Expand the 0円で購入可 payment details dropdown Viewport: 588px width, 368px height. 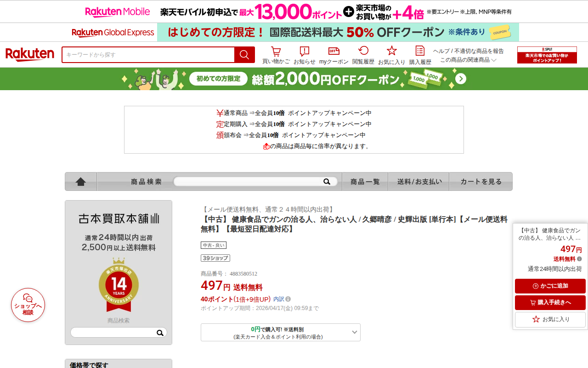[281, 333]
